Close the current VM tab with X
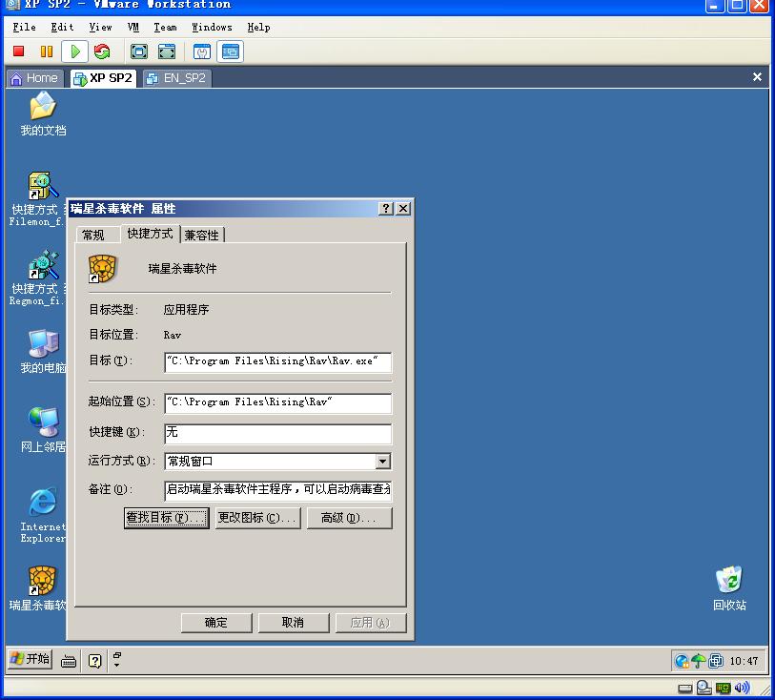The image size is (775, 700). tap(757, 76)
